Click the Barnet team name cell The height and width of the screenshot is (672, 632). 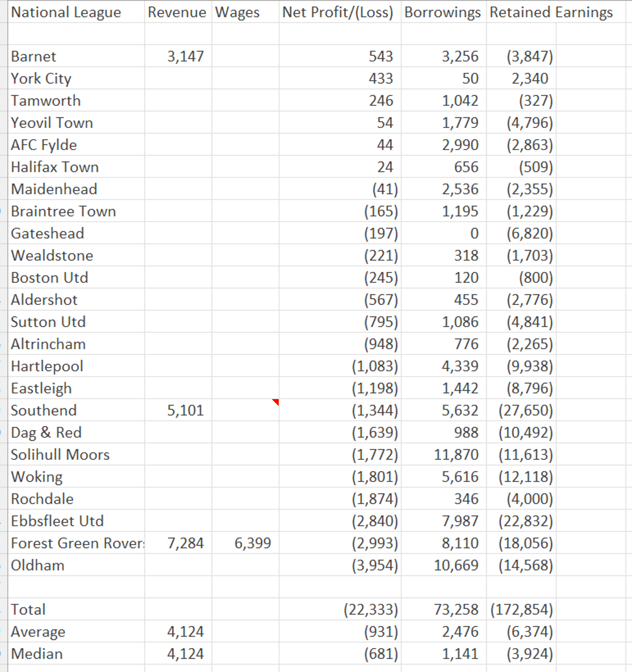click(x=77, y=56)
